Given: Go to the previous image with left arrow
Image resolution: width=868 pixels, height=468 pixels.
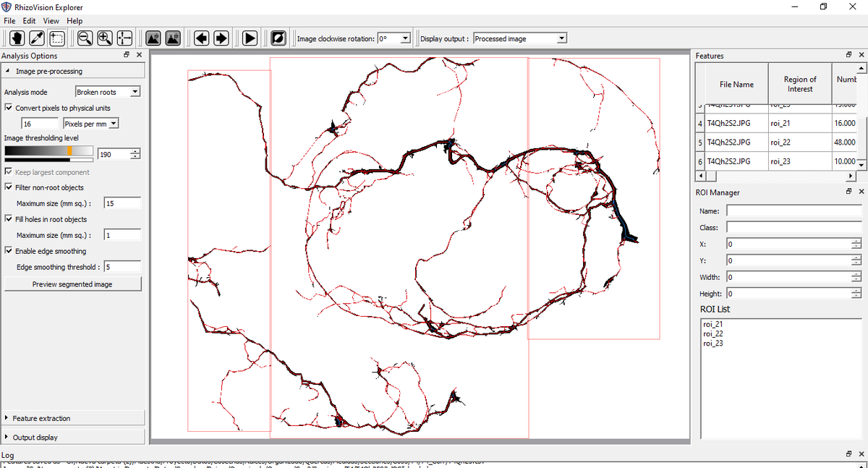Looking at the screenshot, I should tap(201, 38).
